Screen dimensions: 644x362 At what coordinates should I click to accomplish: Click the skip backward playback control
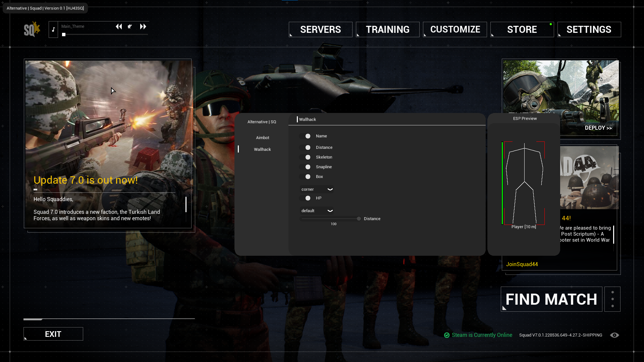118,26
